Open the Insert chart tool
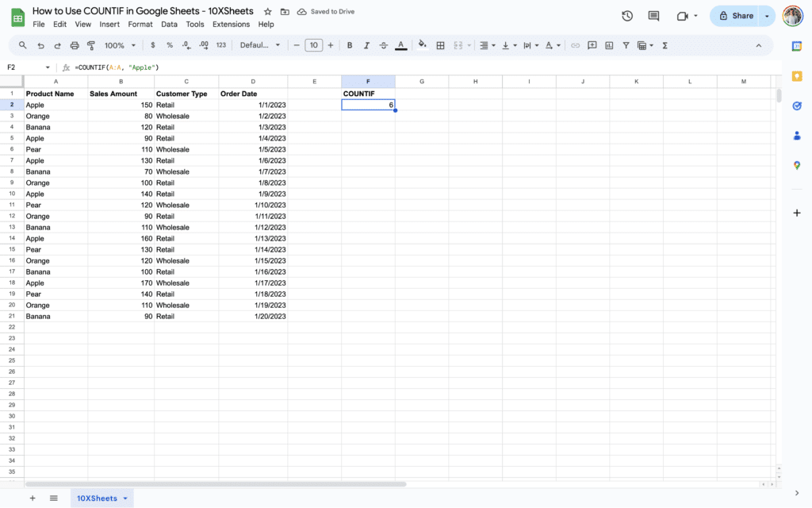812x508 pixels. tap(609, 45)
